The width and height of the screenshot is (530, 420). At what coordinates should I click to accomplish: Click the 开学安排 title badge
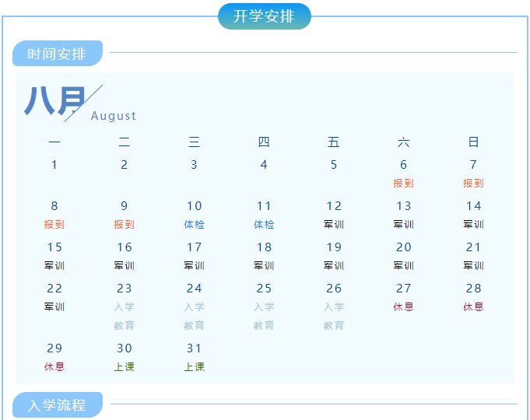(x=265, y=16)
